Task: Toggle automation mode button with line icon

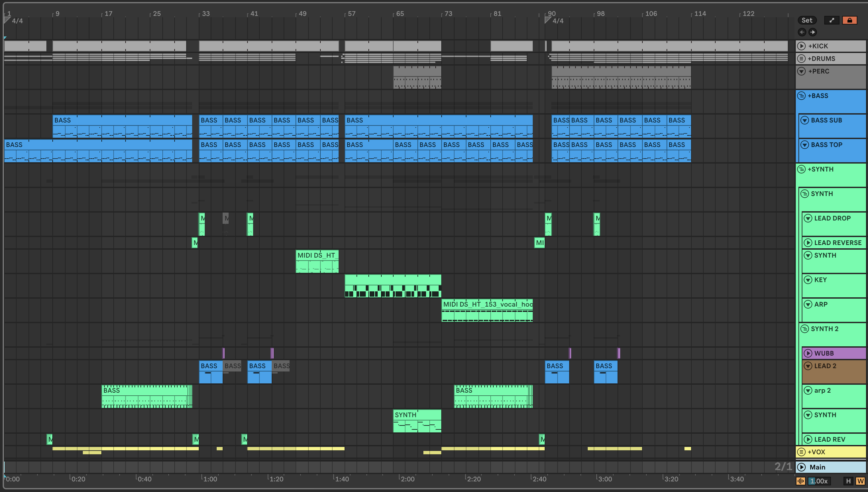Action: (832, 20)
